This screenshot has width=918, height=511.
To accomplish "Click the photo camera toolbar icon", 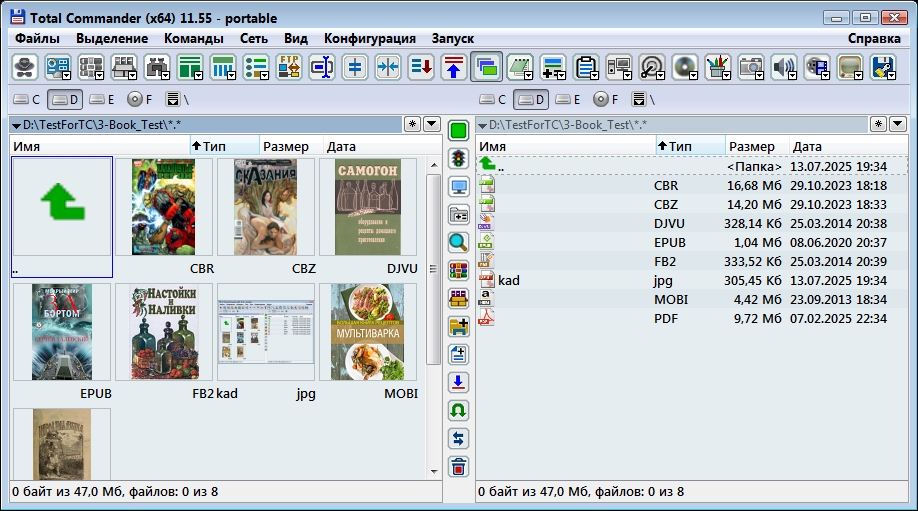I will click(x=749, y=67).
